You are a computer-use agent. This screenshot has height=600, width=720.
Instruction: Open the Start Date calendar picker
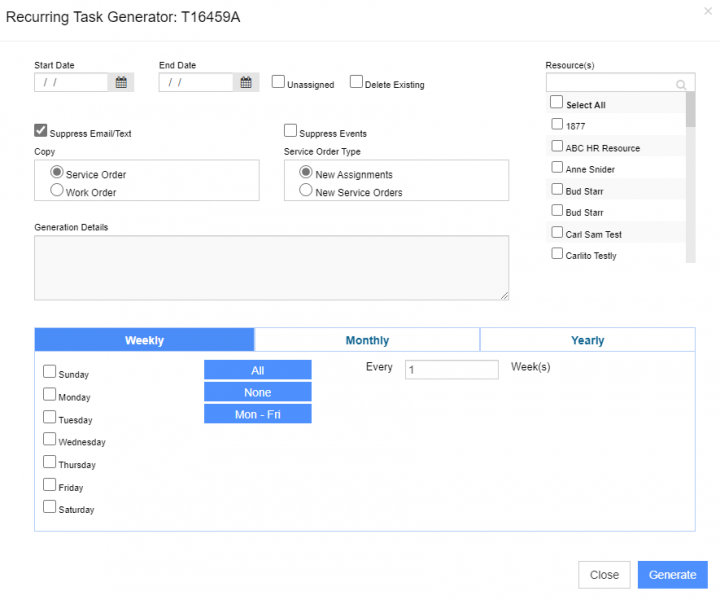coord(121,83)
